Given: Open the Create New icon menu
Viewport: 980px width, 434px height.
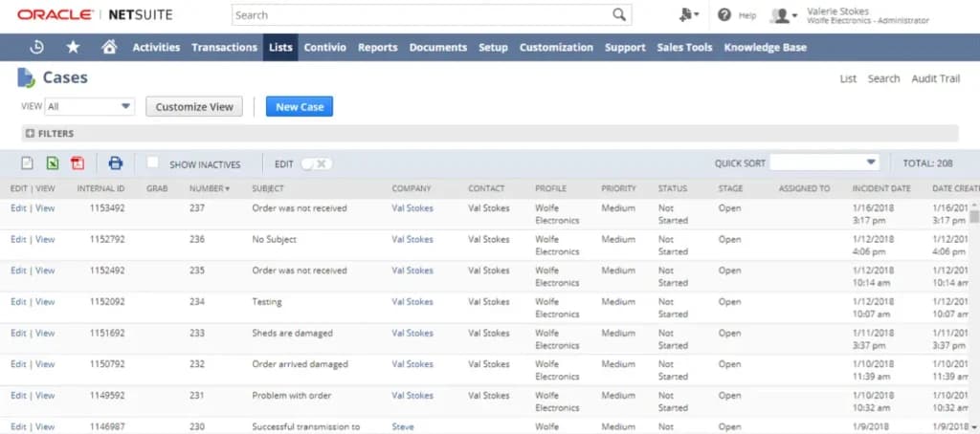Looking at the screenshot, I should [689, 15].
